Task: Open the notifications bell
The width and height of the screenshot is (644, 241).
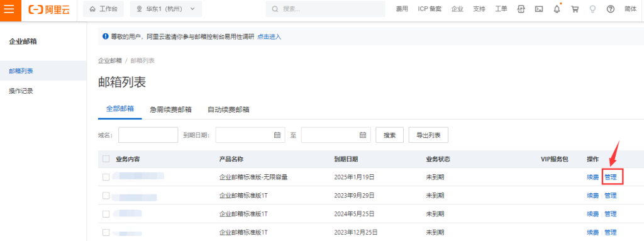Action: coord(557,9)
